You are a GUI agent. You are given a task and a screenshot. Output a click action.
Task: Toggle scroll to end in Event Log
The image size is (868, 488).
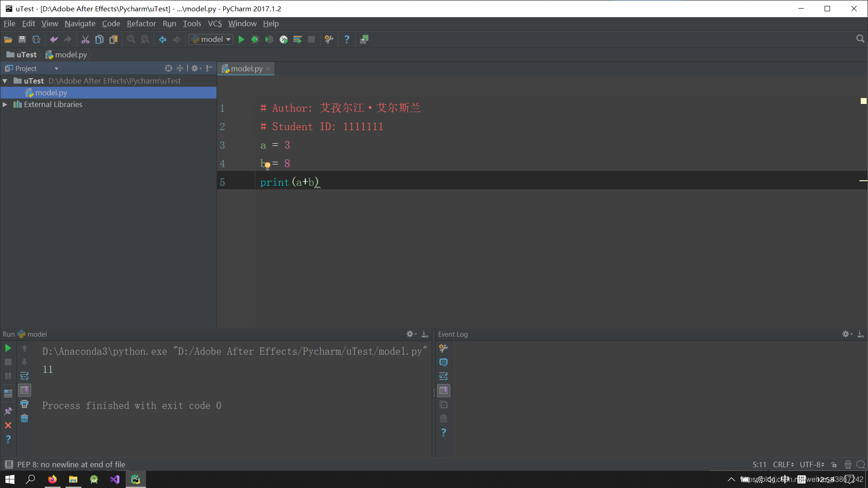click(x=443, y=390)
